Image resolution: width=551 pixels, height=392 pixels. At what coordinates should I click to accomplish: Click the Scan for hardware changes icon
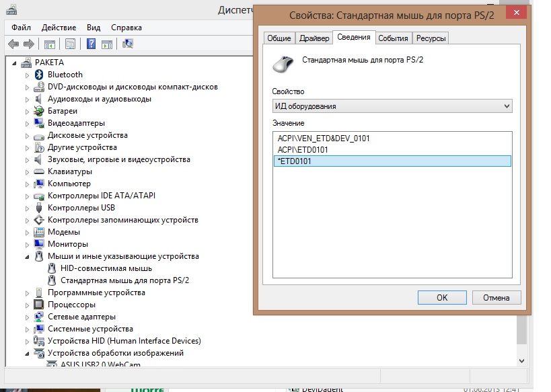(128, 44)
